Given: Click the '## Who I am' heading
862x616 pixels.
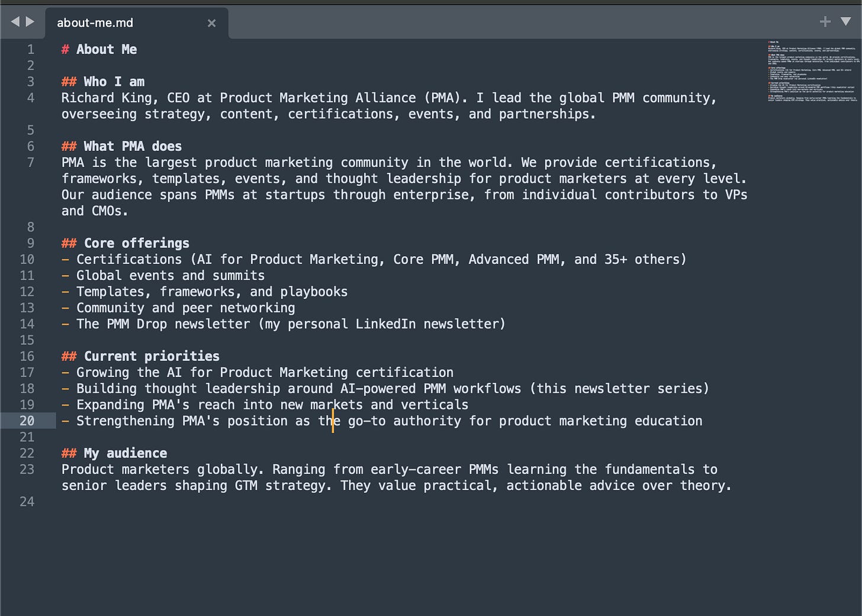Looking at the screenshot, I should (x=103, y=82).
